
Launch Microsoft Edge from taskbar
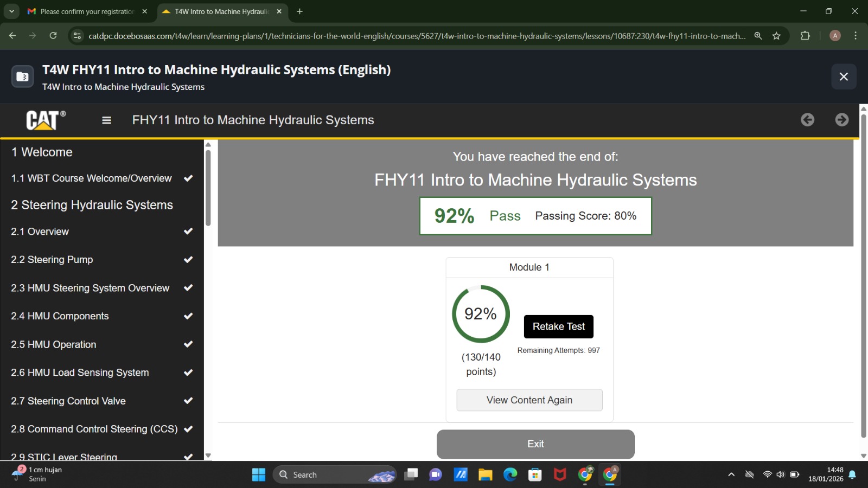[x=510, y=475]
